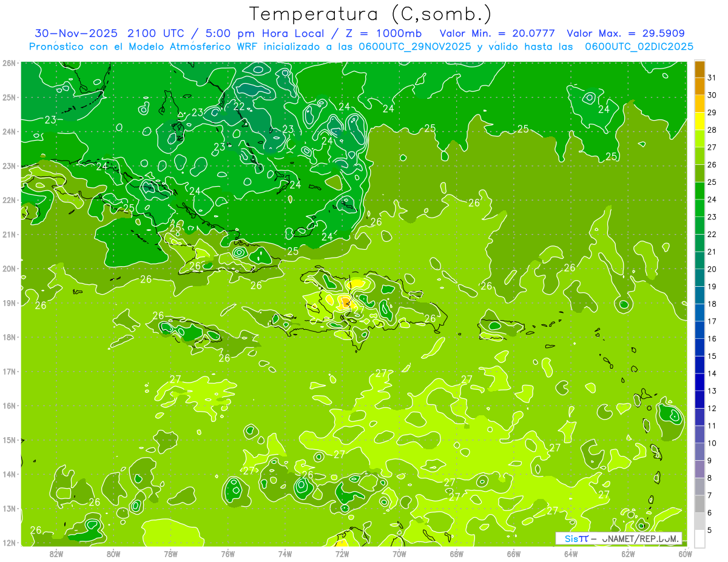728x562 pixels.
Task: Click the 72W longitude axis label
Action: (x=342, y=553)
